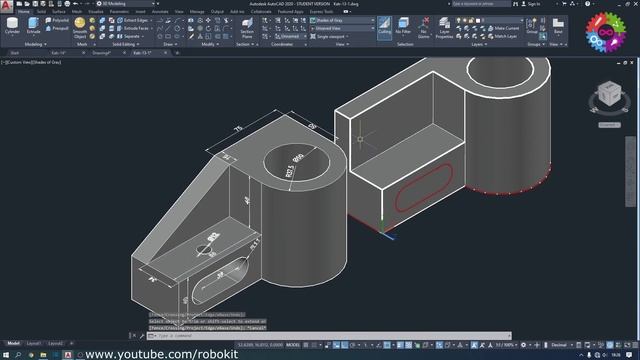Viewport: 640px width, 360px height.
Task: Switch to the Surface ribbon tab
Action: click(x=59, y=12)
